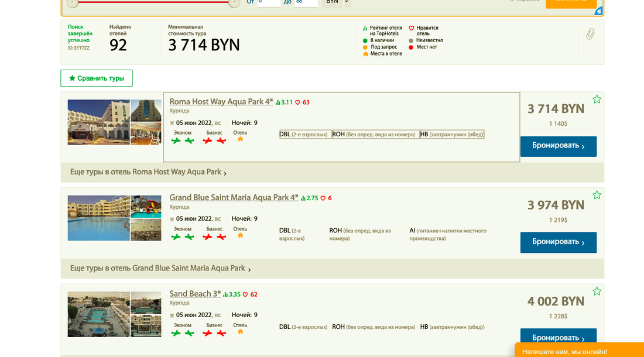Open the Напишите нам, мы онлайн chat widget
This screenshot has width=644, height=357.
579,350
